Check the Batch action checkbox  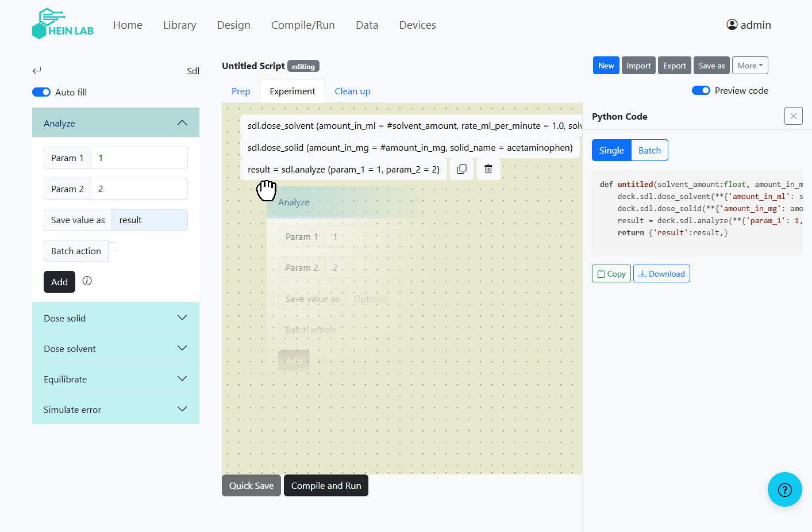pyautogui.click(x=113, y=246)
